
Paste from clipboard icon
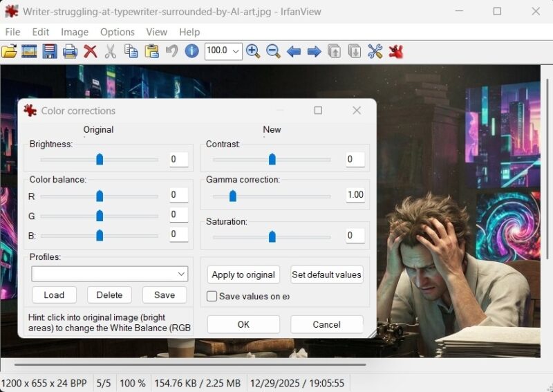tap(151, 52)
